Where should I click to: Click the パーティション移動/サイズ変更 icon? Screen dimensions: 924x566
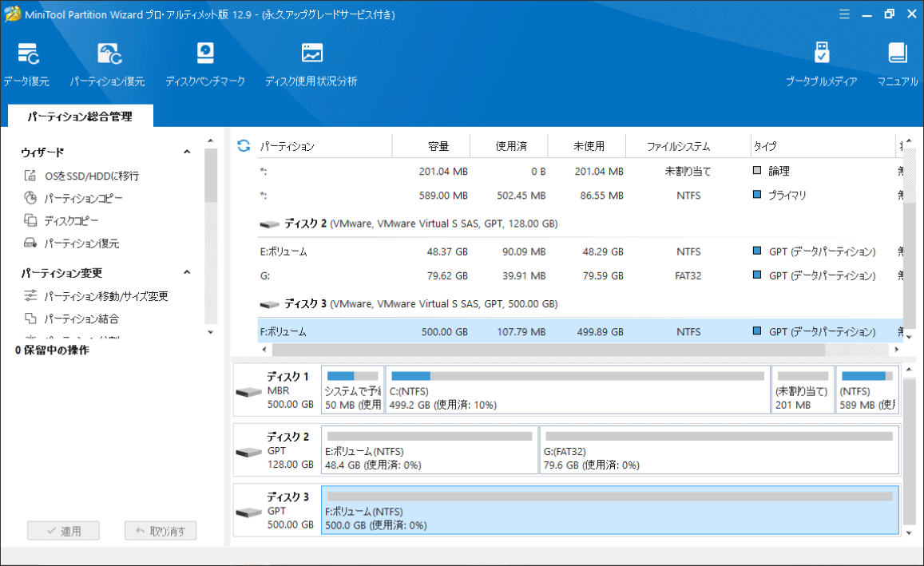(x=30, y=295)
